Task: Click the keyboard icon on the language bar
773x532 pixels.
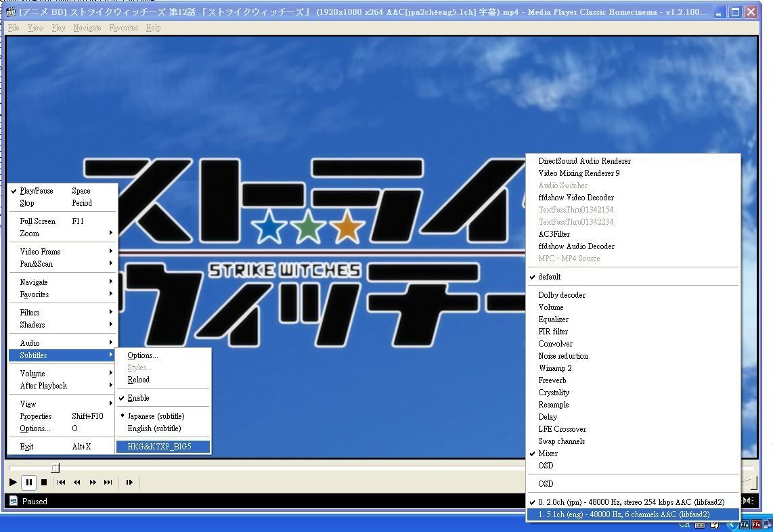Action: coord(699,525)
